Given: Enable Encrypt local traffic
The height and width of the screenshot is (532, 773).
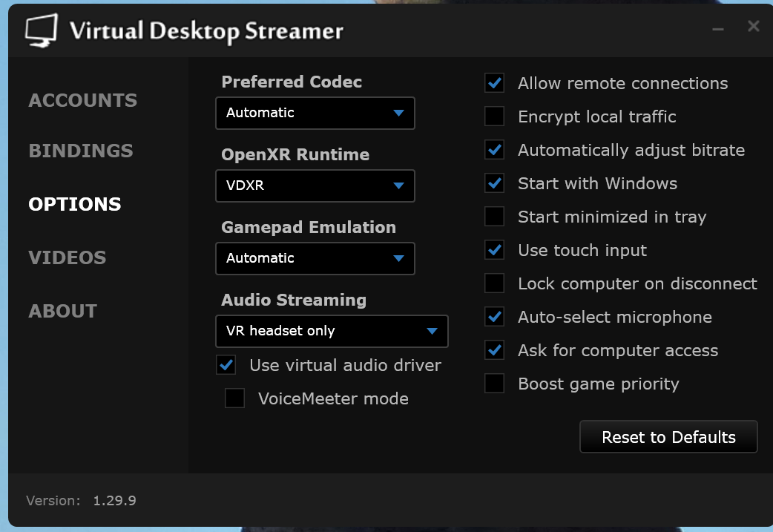Looking at the screenshot, I should [x=495, y=116].
